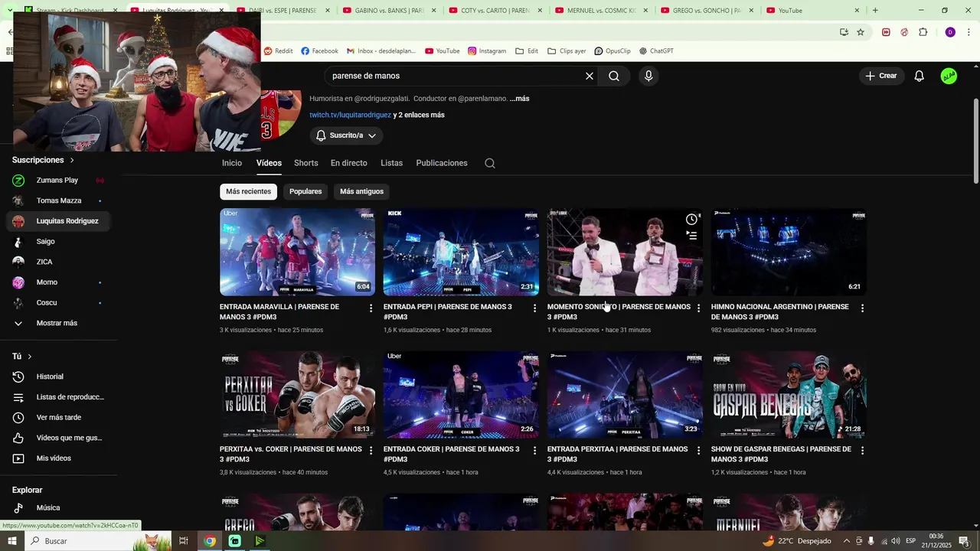
Task: Open the ChatGPT bookmark
Action: point(656,51)
